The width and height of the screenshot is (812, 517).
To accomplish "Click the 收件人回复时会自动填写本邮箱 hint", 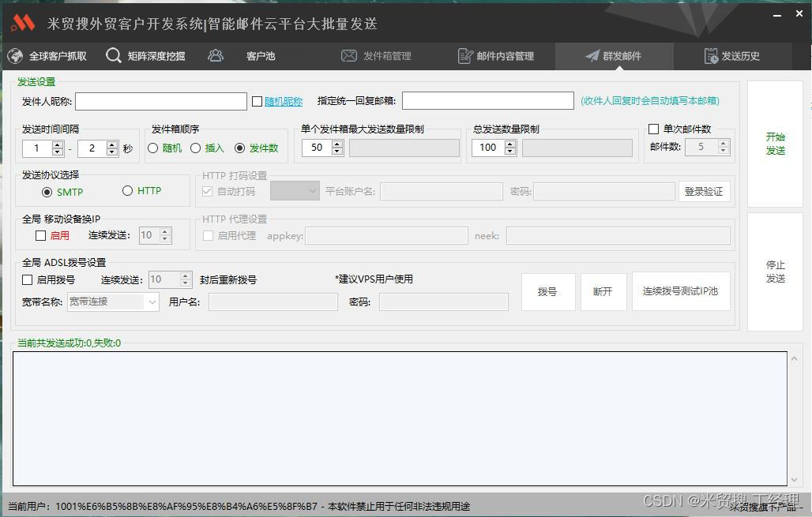I will [x=650, y=101].
